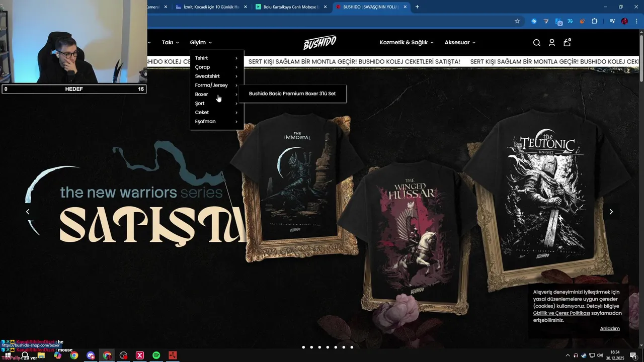Open the site search magnifier icon
The width and height of the screenshot is (644, 362).
coord(536,43)
